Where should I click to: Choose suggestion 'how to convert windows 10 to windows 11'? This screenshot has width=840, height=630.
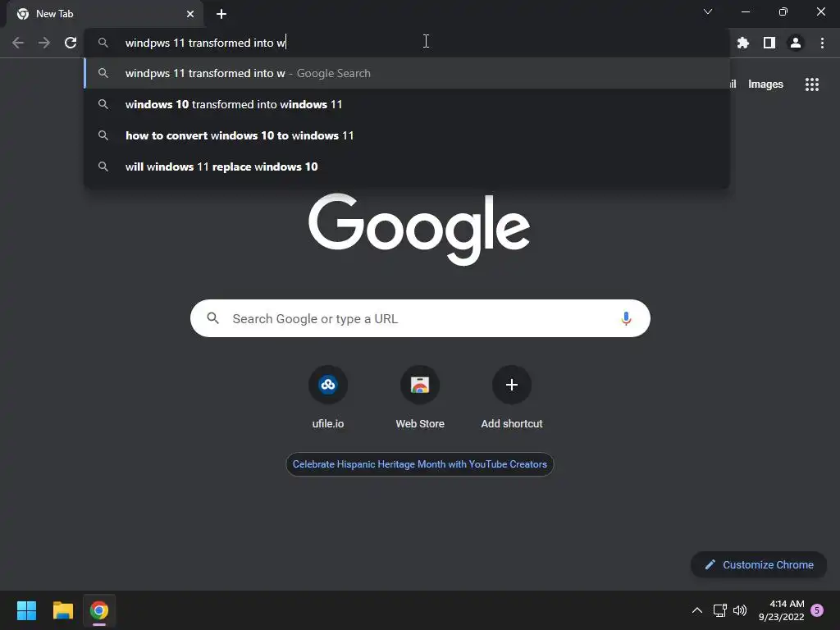pyautogui.click(x=407, y=135)
